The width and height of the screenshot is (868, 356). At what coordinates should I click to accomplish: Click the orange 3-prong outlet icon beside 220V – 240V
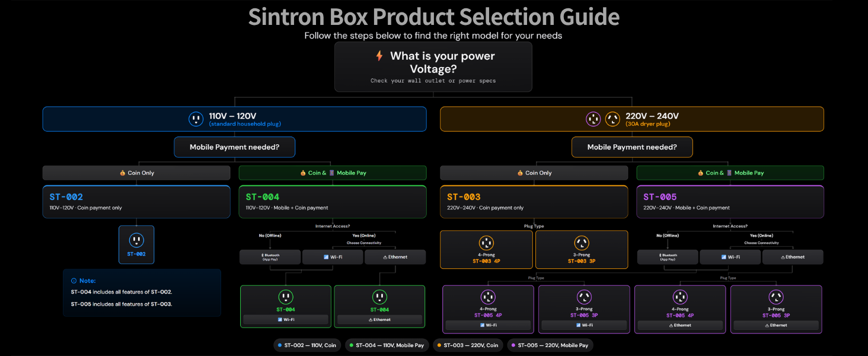pyautogui.click(x=612, y=119)
